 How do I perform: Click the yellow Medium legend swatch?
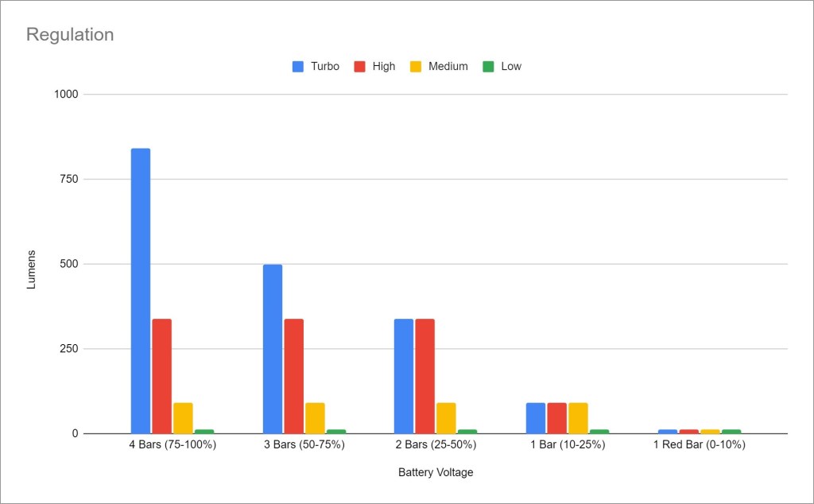(x=414, y=67)
